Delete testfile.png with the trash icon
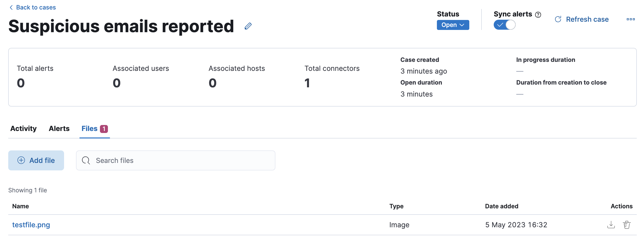The image size is (644, 244). coord(627,225)
